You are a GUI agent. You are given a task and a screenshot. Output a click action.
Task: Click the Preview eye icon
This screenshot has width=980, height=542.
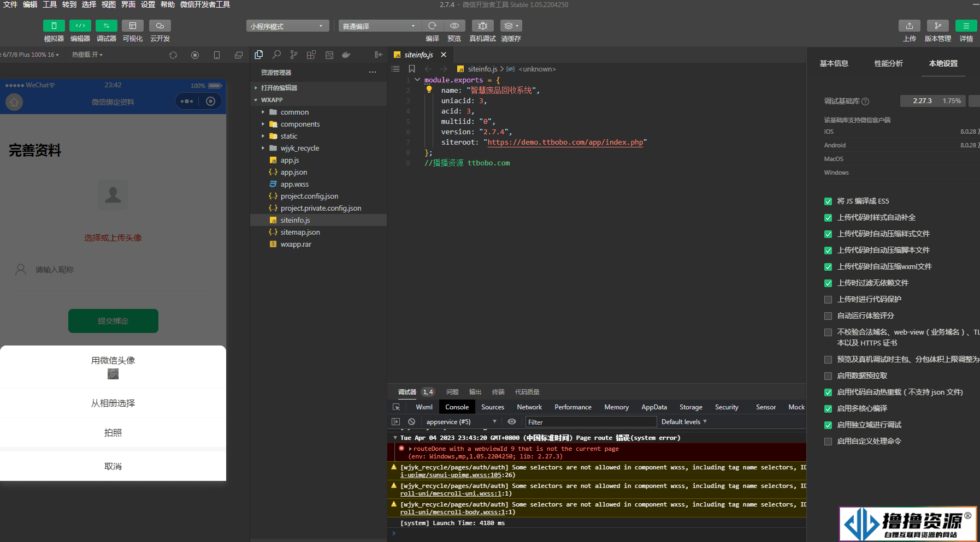click(454, 26)
